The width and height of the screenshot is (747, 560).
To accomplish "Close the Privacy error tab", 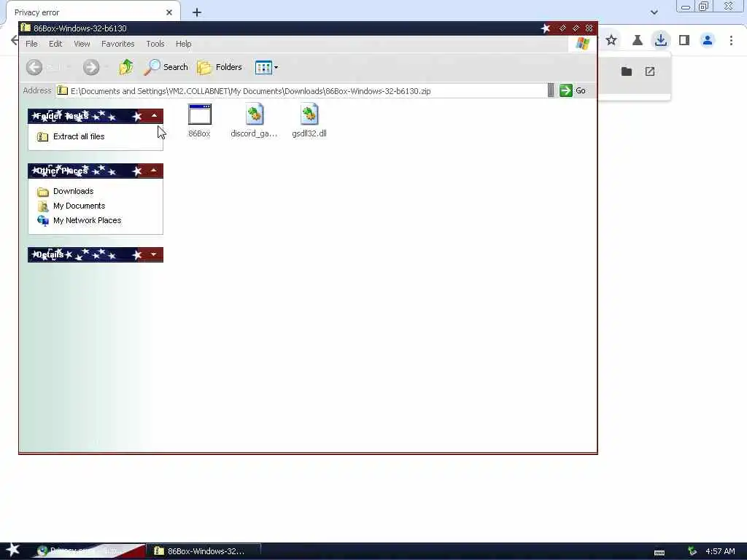I will pos(169,12).
